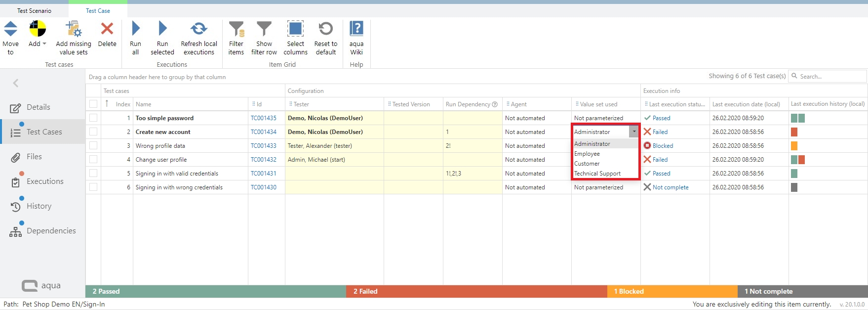Click the orange 1 Blocked status bar
Image resolution: width=868 pixels, height=310 pixels.
[672, 291]
